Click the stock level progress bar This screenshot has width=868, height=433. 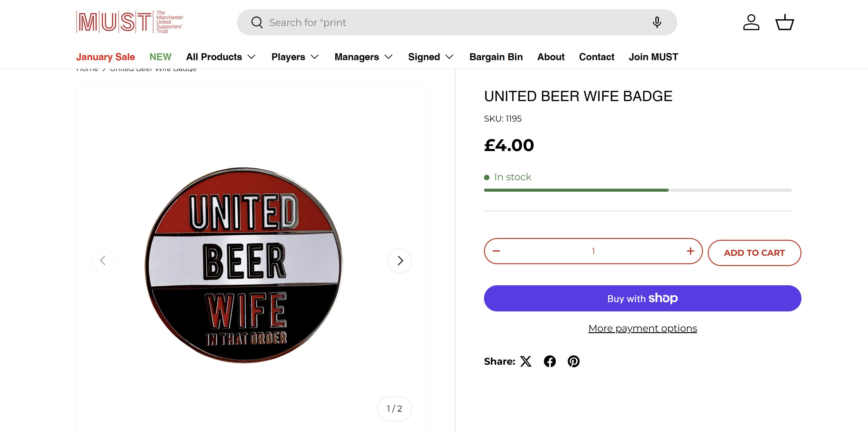coord(638,190)
